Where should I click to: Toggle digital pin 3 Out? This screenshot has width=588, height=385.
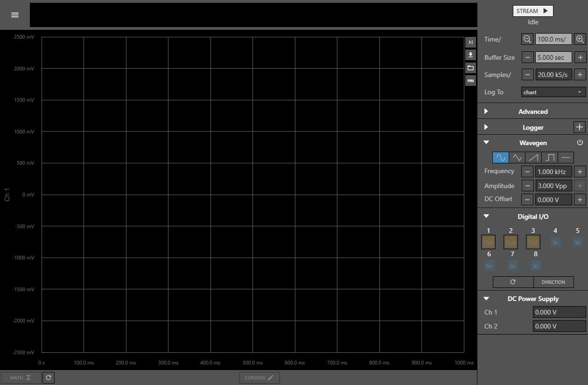tap(533, 242)
